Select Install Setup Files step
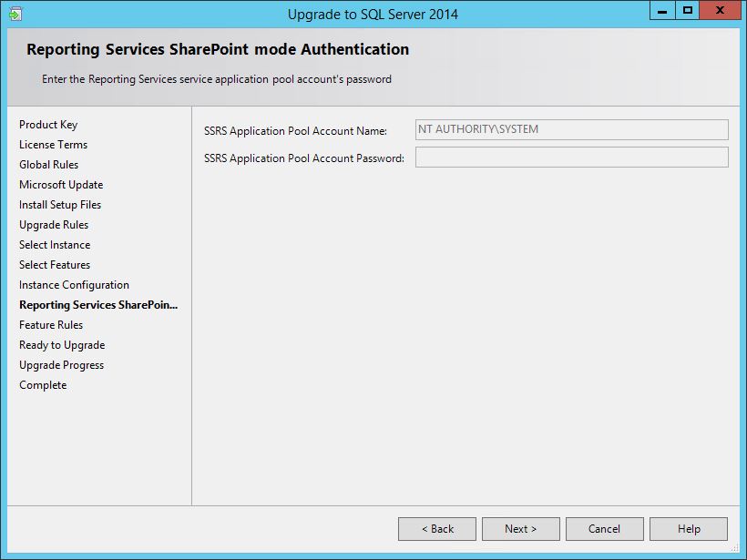The width and height of the screenshot is (747, 560). tap(60, 205)
